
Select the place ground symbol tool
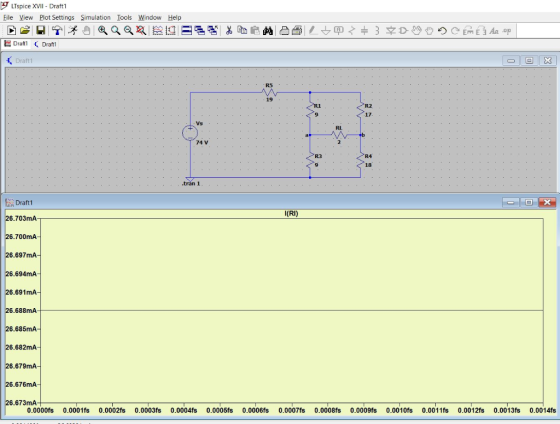(x=326, y=31)
